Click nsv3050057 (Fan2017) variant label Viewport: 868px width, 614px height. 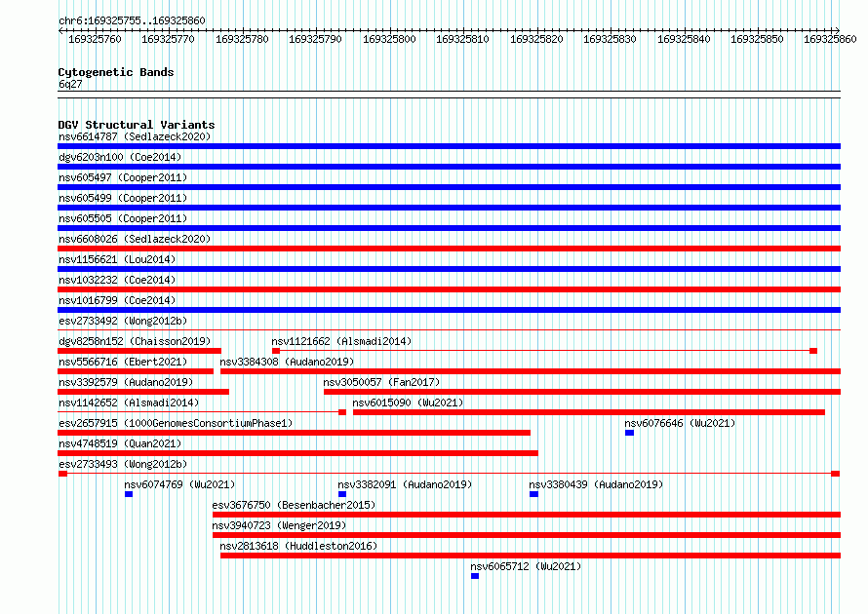click(x=381, y=382)
